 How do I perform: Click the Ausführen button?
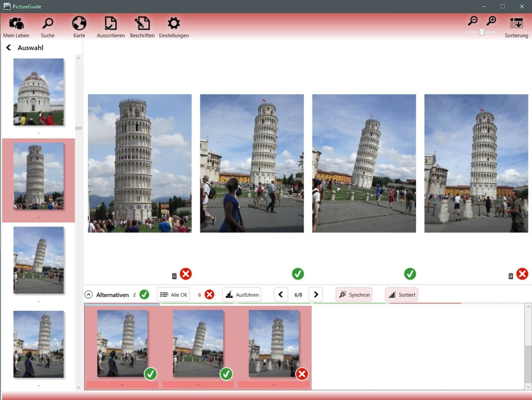tap(241, 295)
